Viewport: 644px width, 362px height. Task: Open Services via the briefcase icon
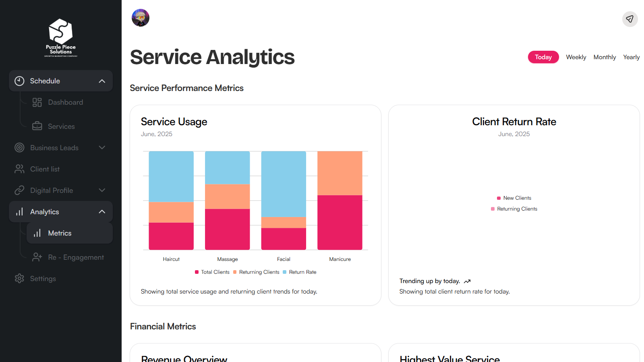pos(37,126)
